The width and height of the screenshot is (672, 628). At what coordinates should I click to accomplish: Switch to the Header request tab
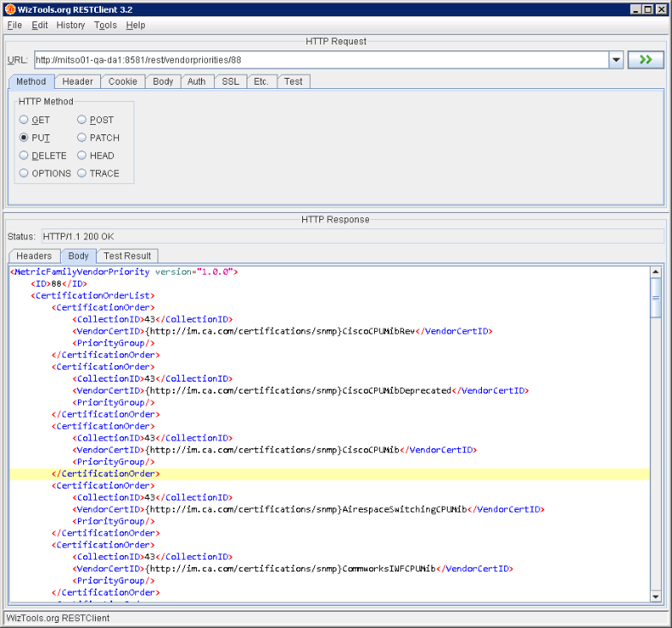[x=77, y=81]
